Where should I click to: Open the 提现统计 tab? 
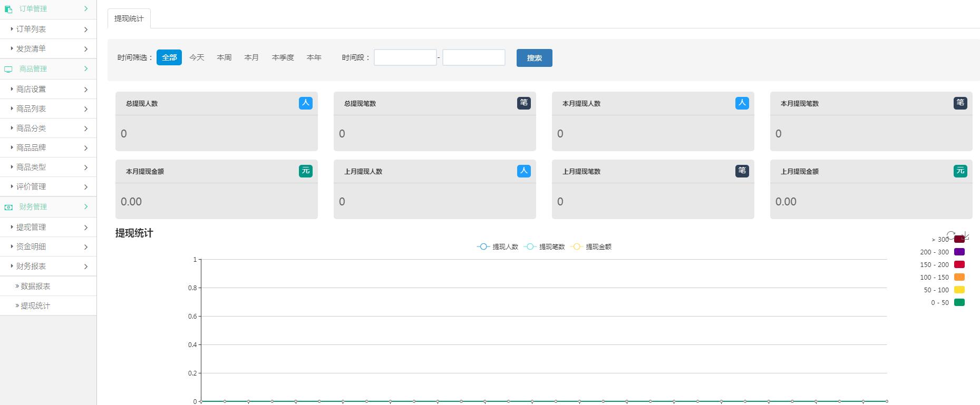129,18
